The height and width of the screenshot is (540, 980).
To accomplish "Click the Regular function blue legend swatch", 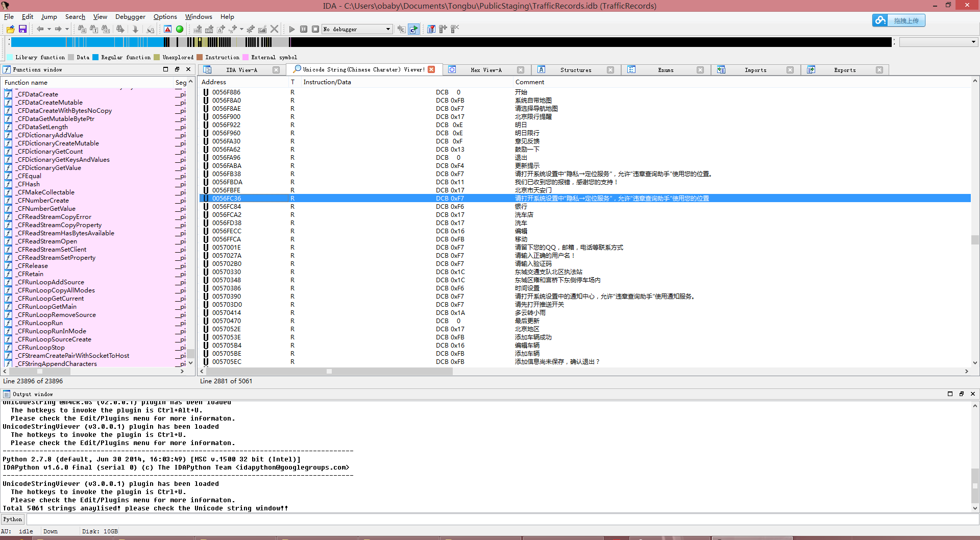I will point(95,57).
